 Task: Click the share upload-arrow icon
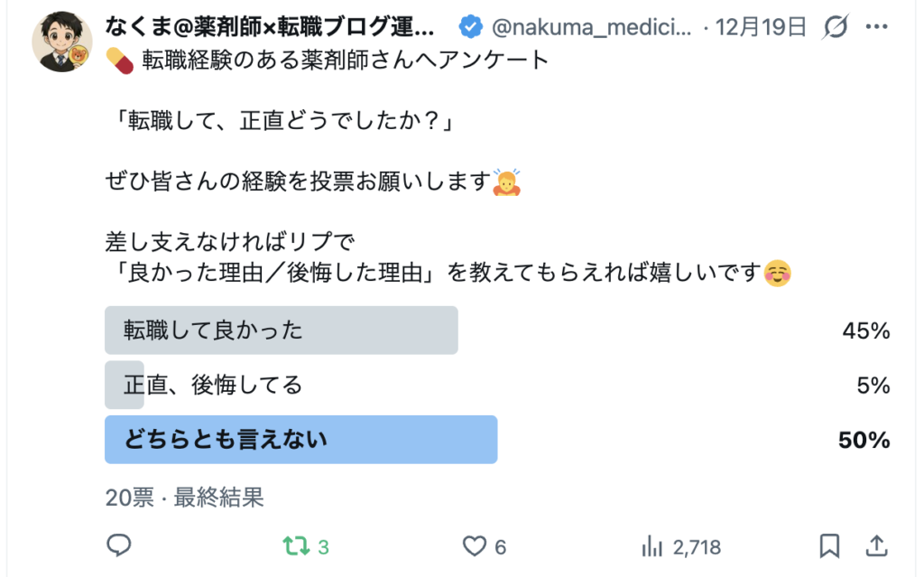click(875, 545)
